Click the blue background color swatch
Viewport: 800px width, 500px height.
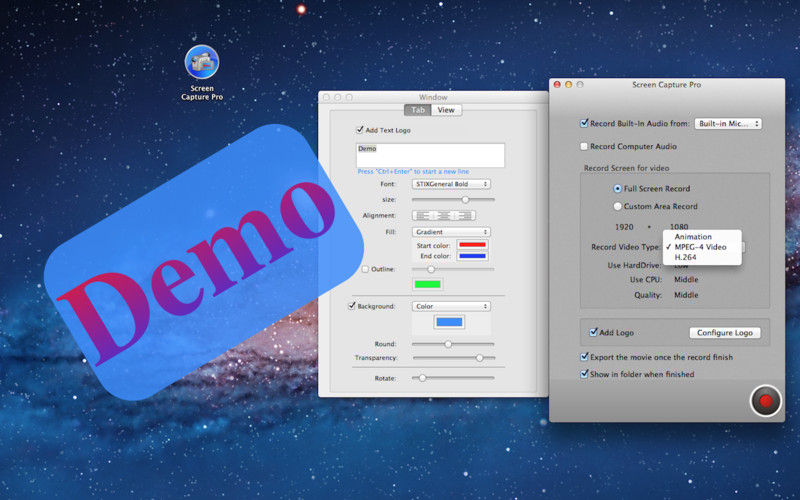449,322
